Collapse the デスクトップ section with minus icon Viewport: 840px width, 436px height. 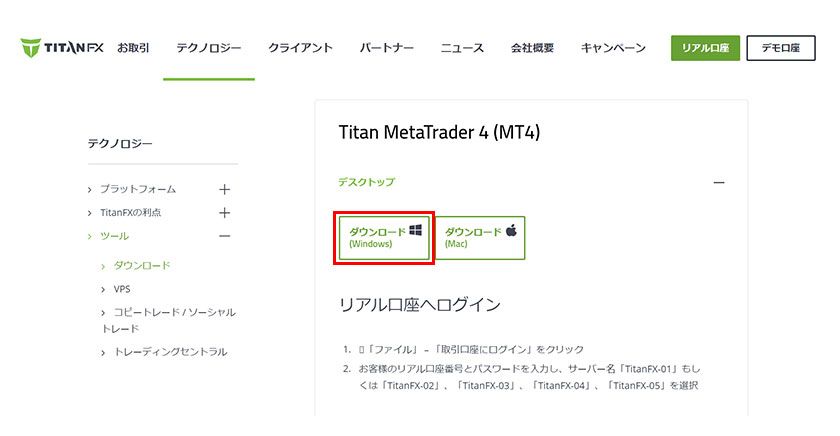718,182
